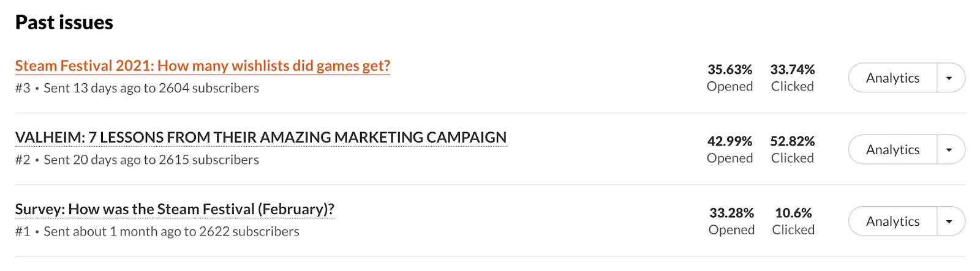Click the 10.6% Clicked statistic
Viewport: 980px width, 271px height.
pyautogui.click(x=793, y=213)
